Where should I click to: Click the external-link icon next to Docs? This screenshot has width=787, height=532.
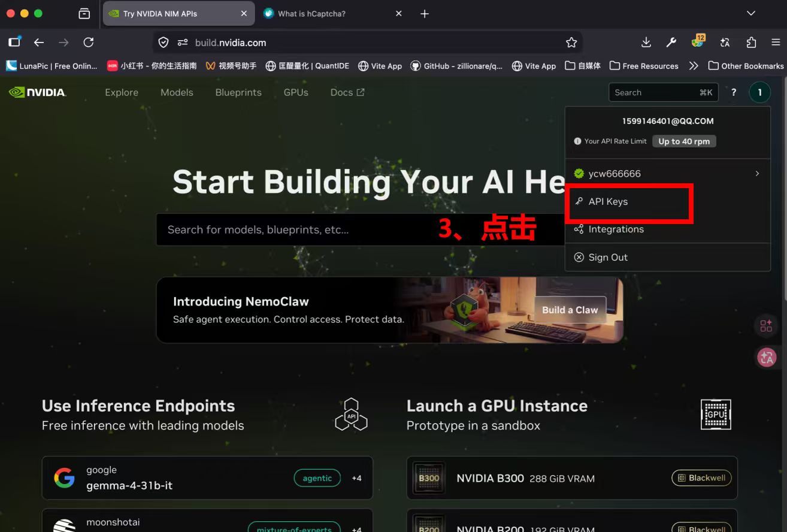pos(360,92)
